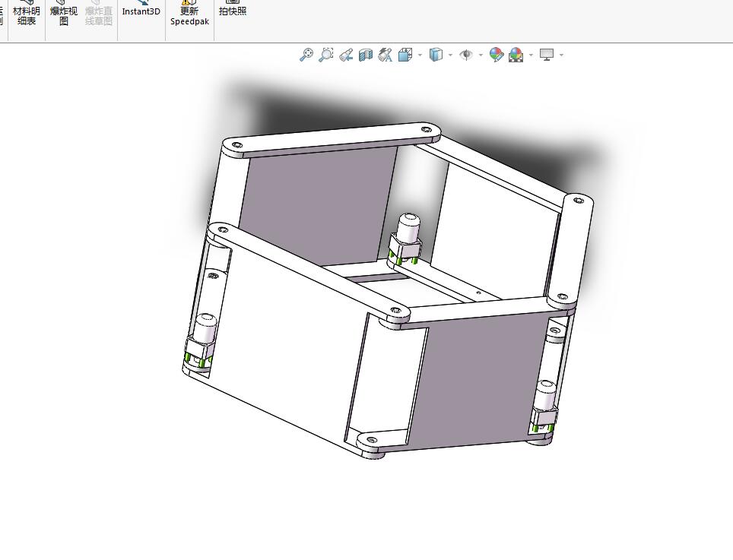Screen dimensions: 733x560
Task: Open the View Orientation cube icon
Action: (x=405, y=55)
